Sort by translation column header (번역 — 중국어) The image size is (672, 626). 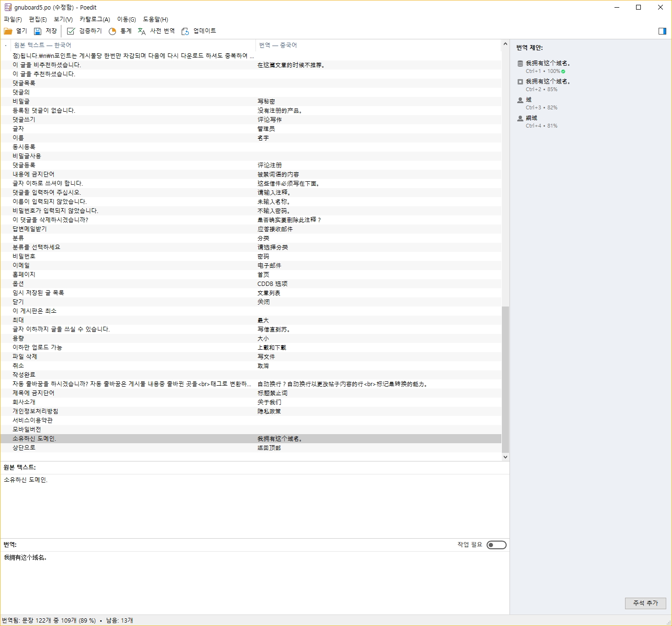pyautogui.click(x=278, y=45)
